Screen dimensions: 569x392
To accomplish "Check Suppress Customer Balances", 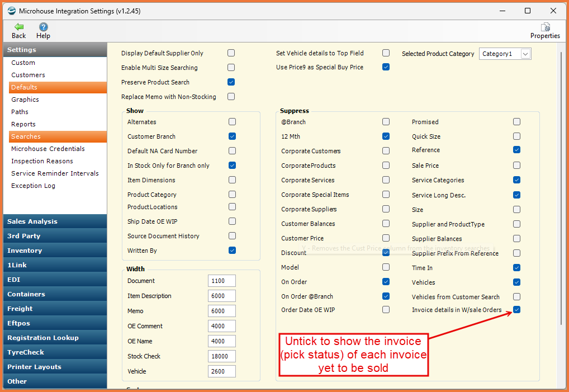I will click(x=386, y=223).
